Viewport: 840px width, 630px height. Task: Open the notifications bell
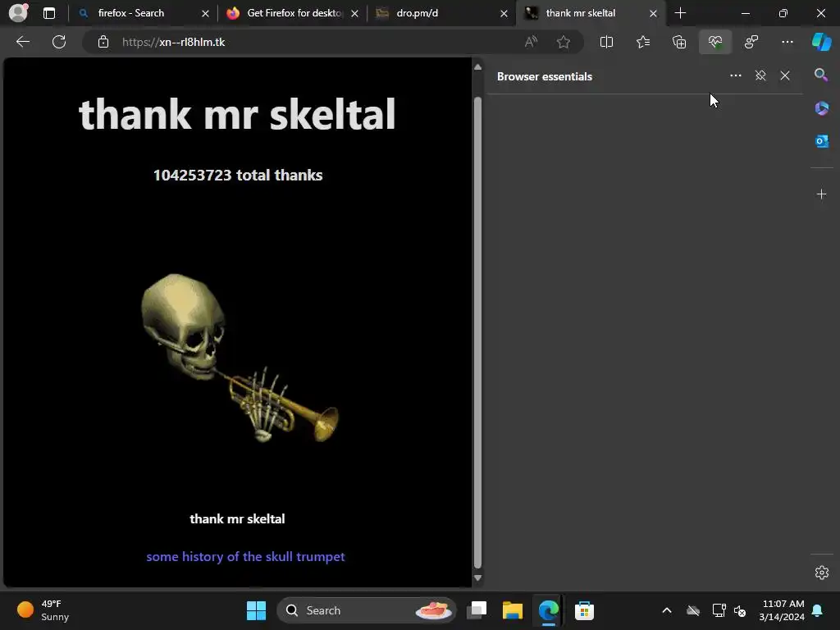click(x=818, y=610)
